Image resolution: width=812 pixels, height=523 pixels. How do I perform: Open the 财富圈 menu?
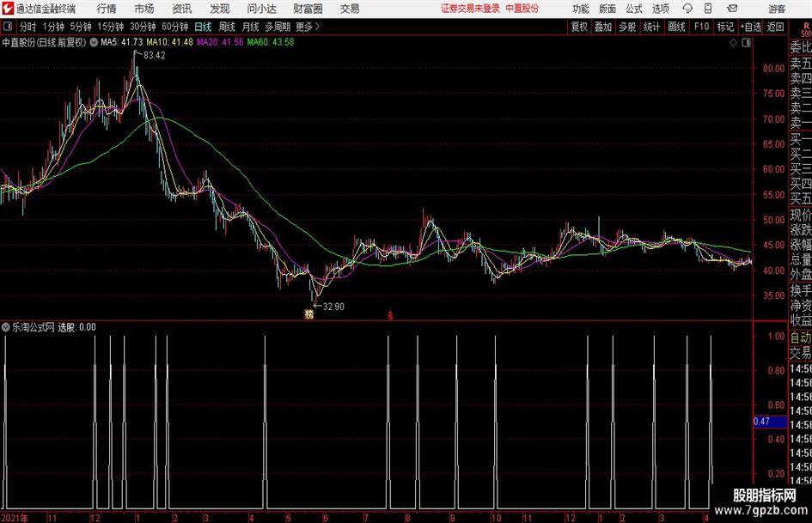308,9
